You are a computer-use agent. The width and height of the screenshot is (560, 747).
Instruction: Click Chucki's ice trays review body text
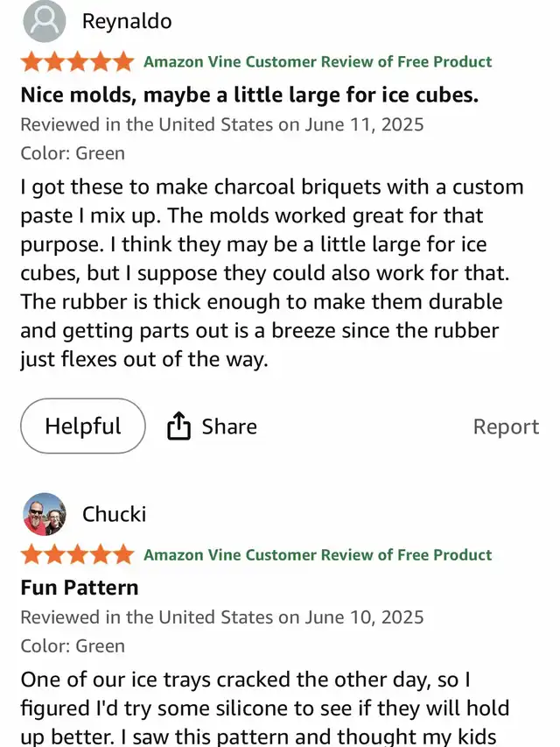tap(262, 708)
